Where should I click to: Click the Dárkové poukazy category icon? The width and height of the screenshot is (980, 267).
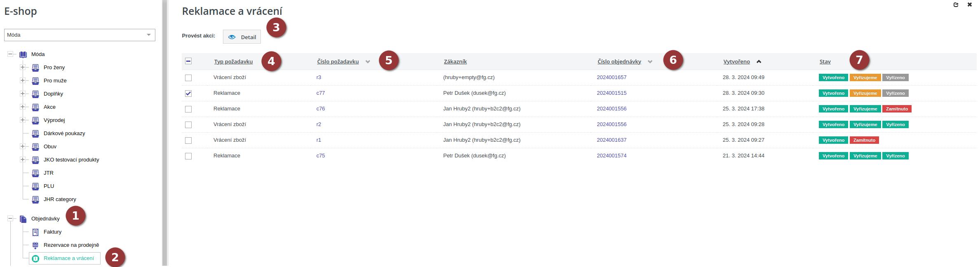point(35,133)
